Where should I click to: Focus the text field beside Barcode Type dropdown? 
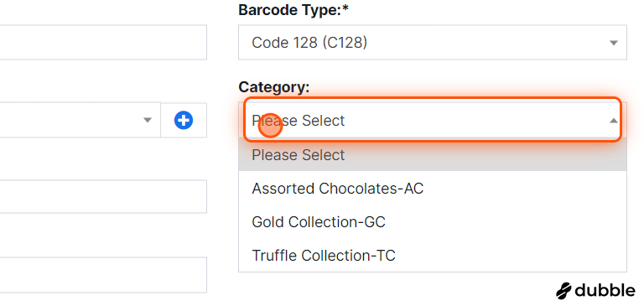pyautogui.click(x=102, y=42)
